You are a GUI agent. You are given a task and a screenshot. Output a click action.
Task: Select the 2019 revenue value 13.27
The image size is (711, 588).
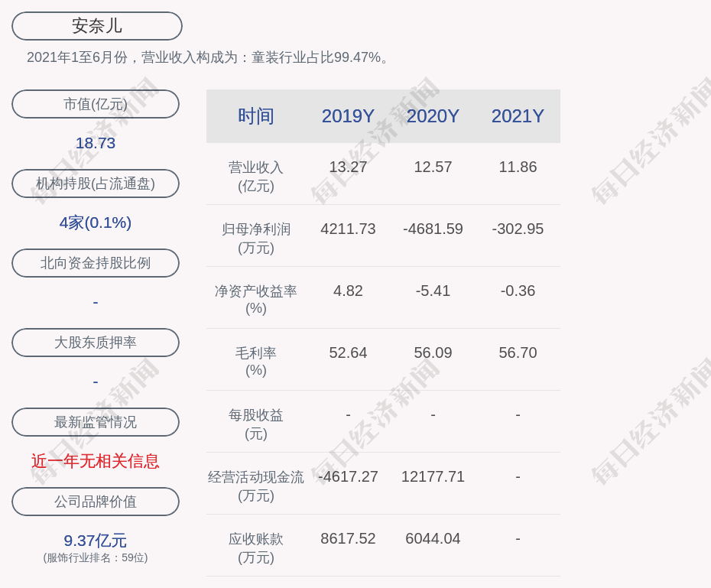click(x=349, y=167)
